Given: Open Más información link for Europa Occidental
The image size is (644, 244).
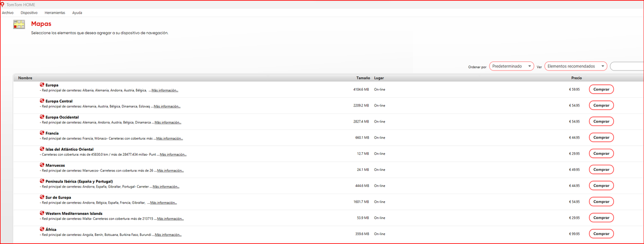Looking at the screenshot, I should (168, 123).
